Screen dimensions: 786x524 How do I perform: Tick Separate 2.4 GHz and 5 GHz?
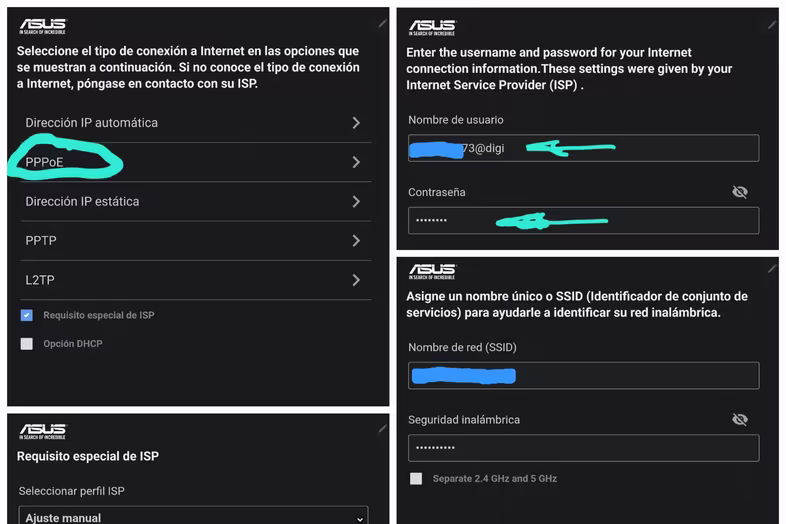point(416,478)
